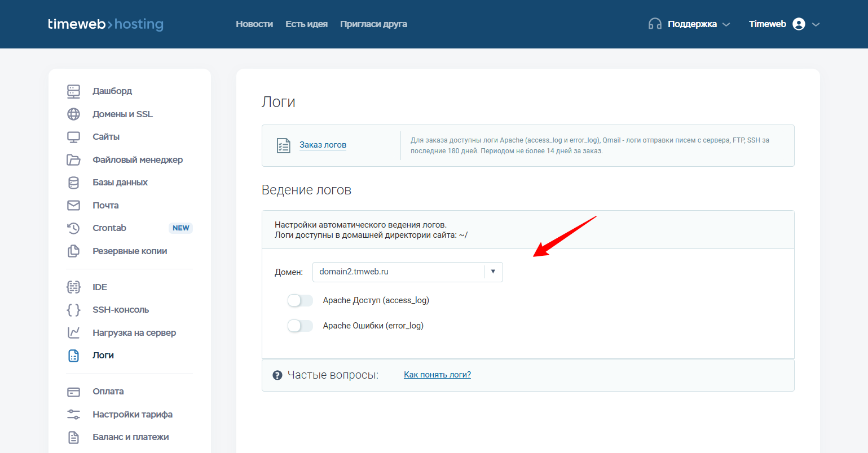Enable Apache Ошибки (error_log) toggle
The height and width of the screenshot is (453, 868).
tap(300, 326)
